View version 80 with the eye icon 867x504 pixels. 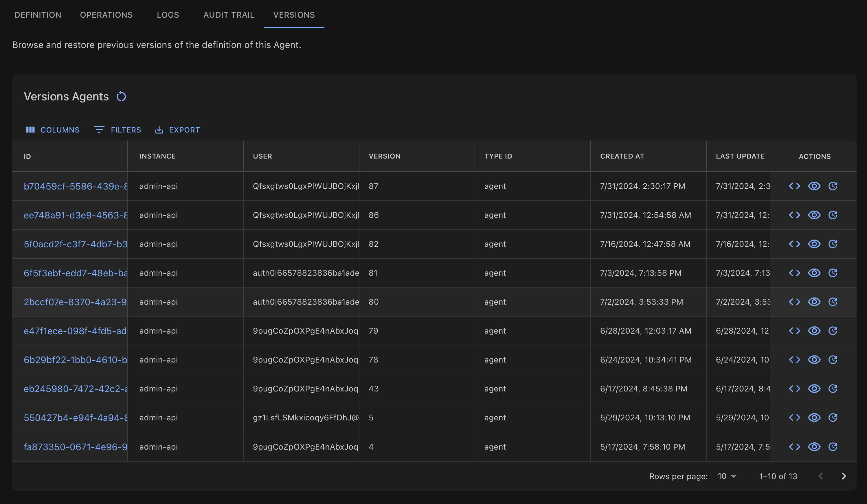tap(814, 302)
